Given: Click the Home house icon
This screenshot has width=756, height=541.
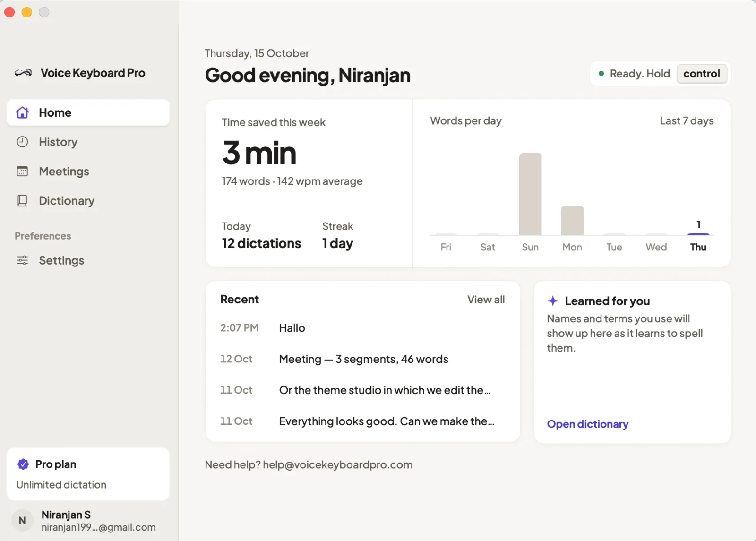Looking at the screenshot, I should 22,112.
